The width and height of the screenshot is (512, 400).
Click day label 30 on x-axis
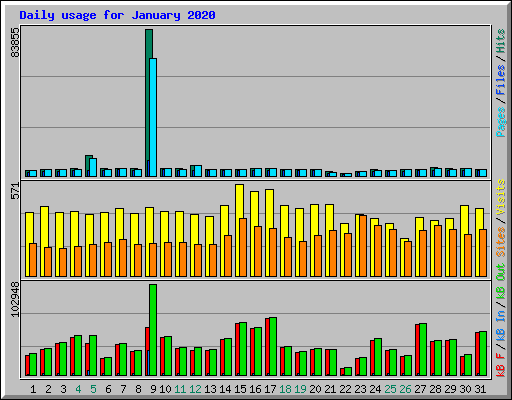point(465,389)
